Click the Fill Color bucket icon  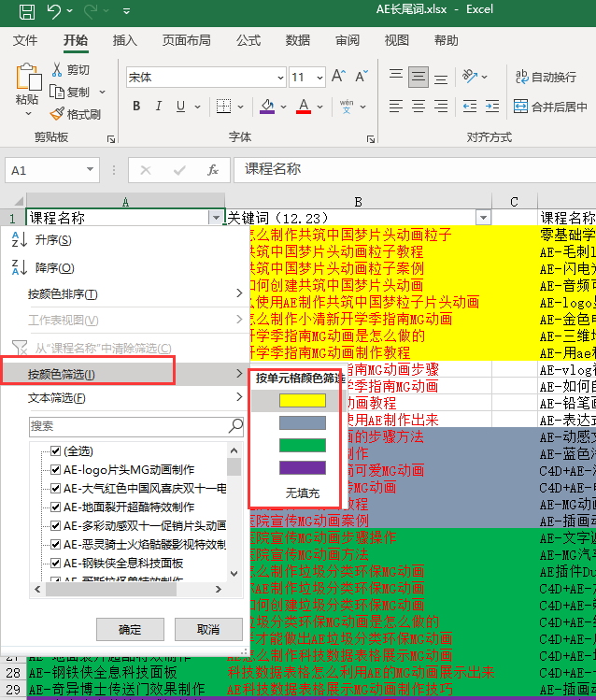[x=267, y=107]
